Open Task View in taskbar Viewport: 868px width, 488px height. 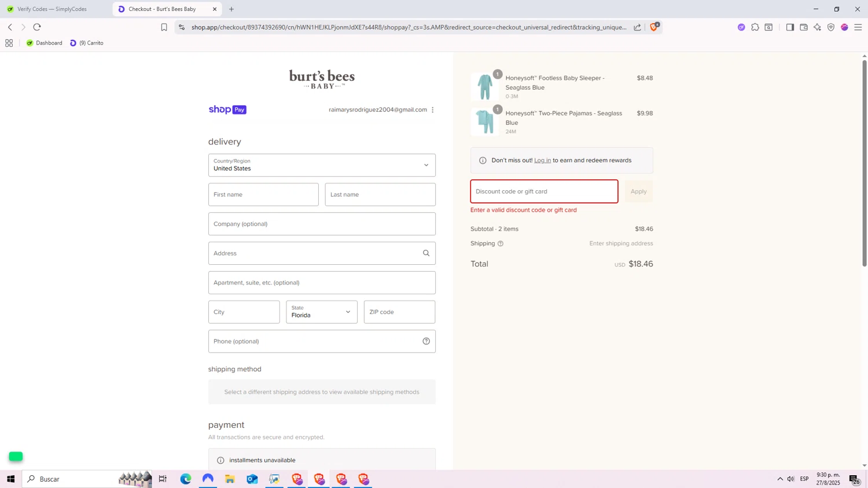click(x=163, y=479)
